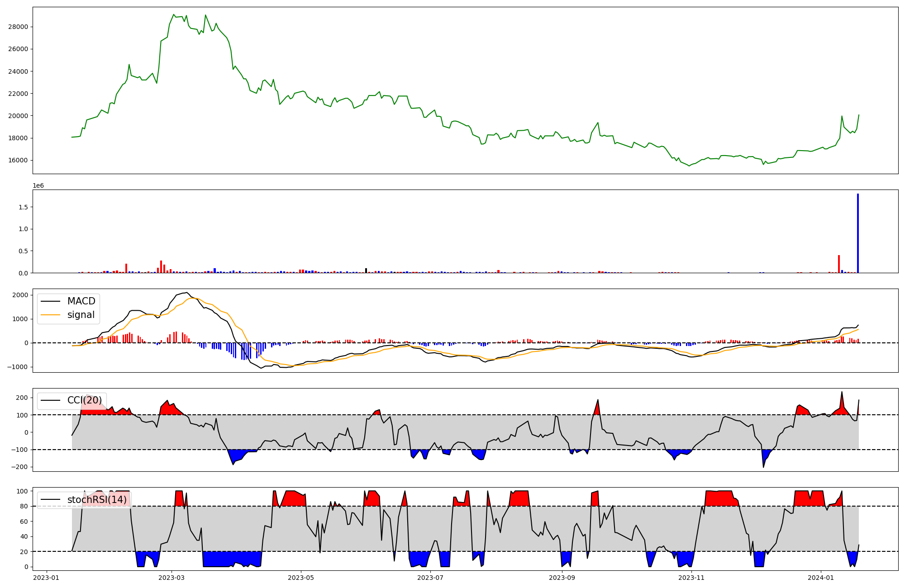Click the 1.5 volume axis tick

(23, 207)
